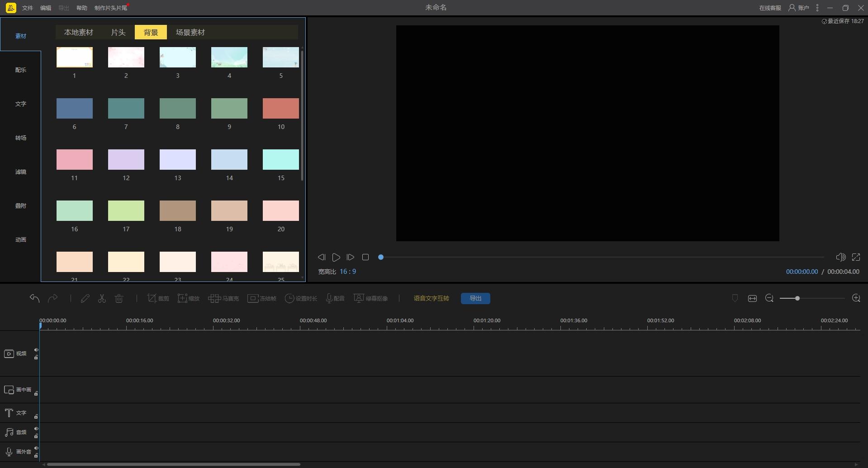Image resolution: width=868 pixels, height=468 pixels.
Task: Enter fullscreen preview mode
Action: [x=856, y=257]
